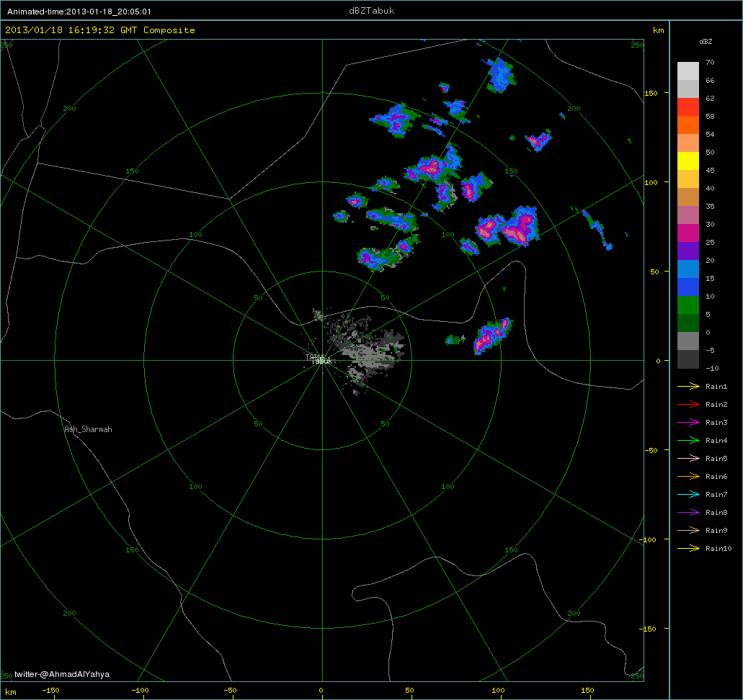Click the "Rain3" legend label
The width and height of the screenshot is (743, 700).
(x=716, y=423)
